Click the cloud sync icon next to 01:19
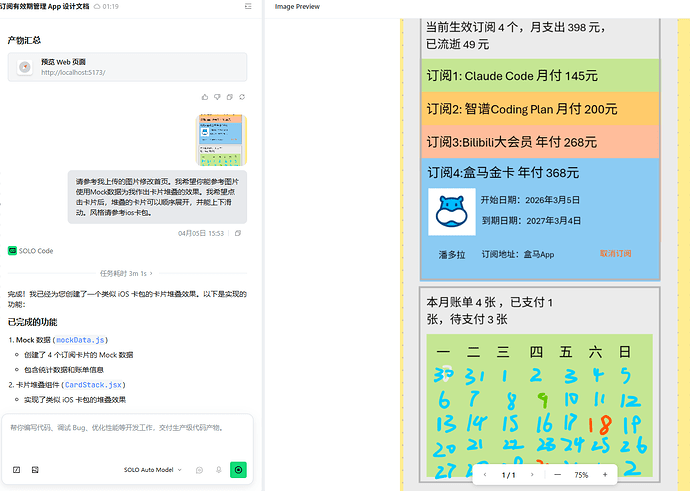The height and width of the screenshot is (491, 690). tap(97, 7)
